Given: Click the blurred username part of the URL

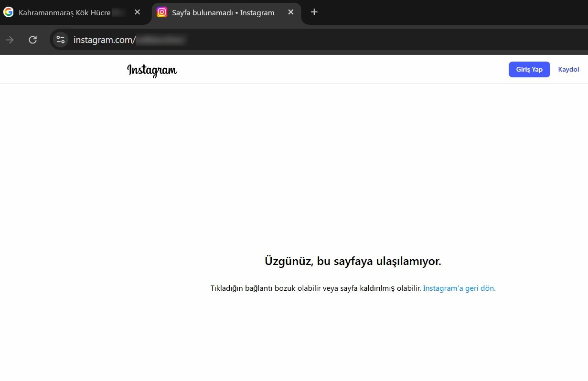Looking at the screenshot, I should (160, 40).
